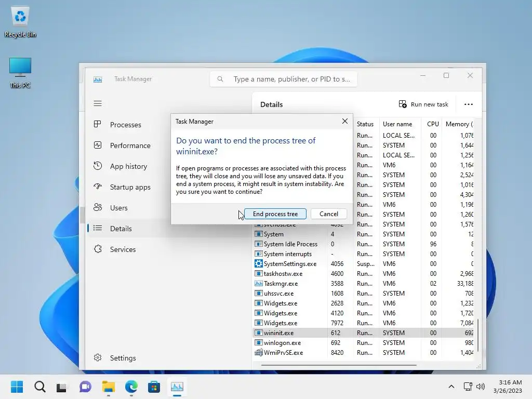Open Chat app from taskbar

(85, 387)
